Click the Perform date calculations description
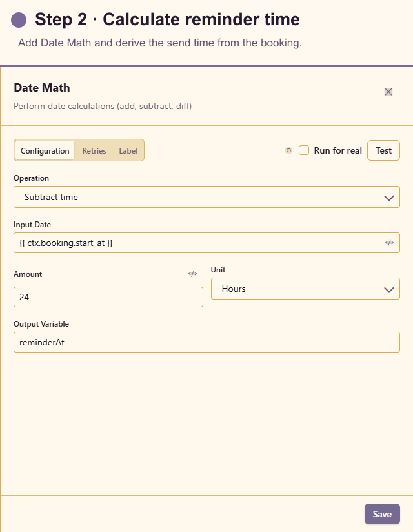This screenshot has width=413, height=532. click(x=103, y=106)
